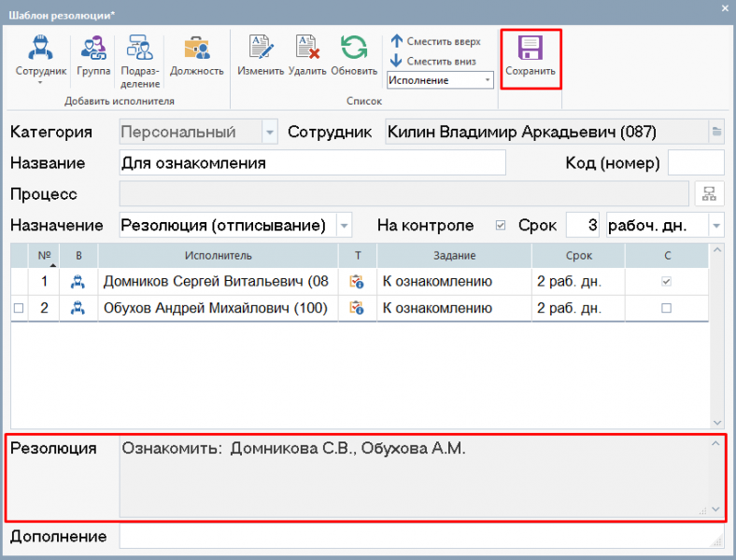Open employee picker folder icon

[716, 132]
